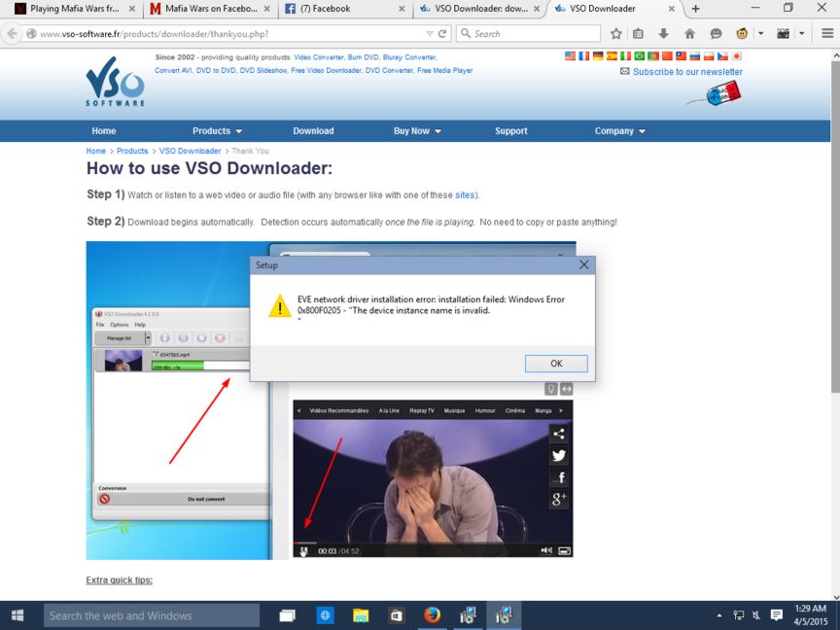Image resolution: width=840 pixels, height=630 pixels.
Task: Select the Spanish flag language
Action: point(612,55)
